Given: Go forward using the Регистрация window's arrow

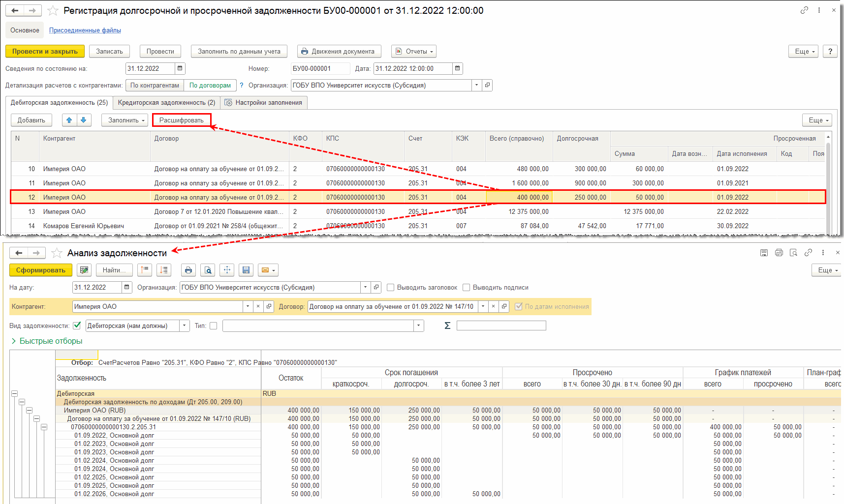Looking at the screenshot, I should click(x=32, y=10).
